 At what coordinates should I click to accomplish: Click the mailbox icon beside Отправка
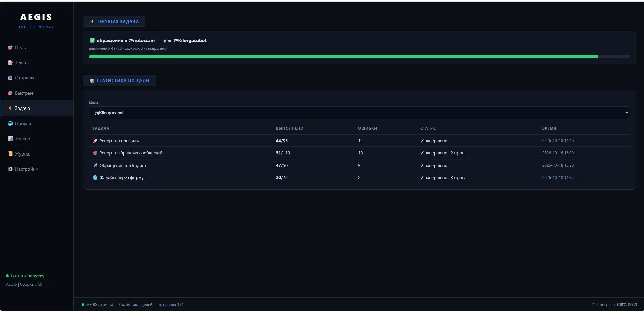point(10,78)
